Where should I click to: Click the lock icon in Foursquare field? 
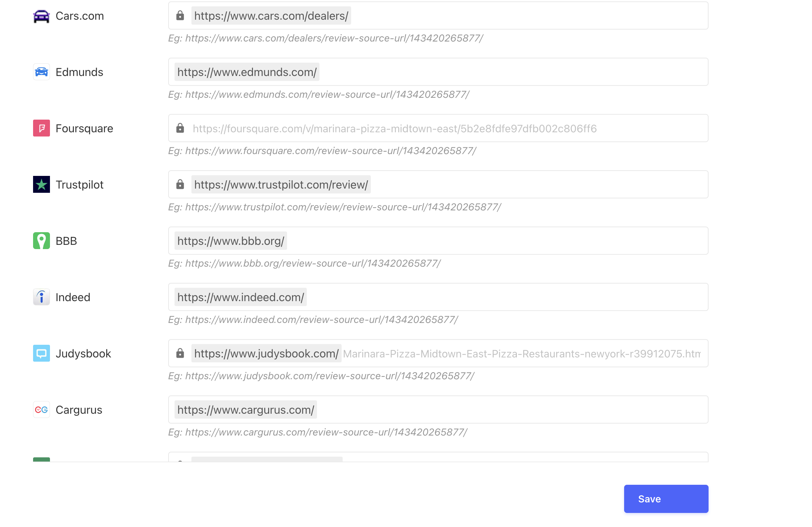point(180,128)
